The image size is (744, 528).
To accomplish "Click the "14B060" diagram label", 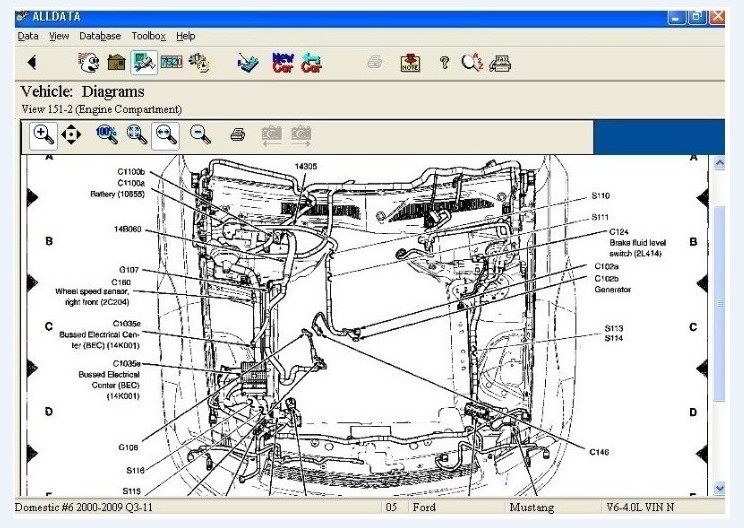I will point(128,229).
